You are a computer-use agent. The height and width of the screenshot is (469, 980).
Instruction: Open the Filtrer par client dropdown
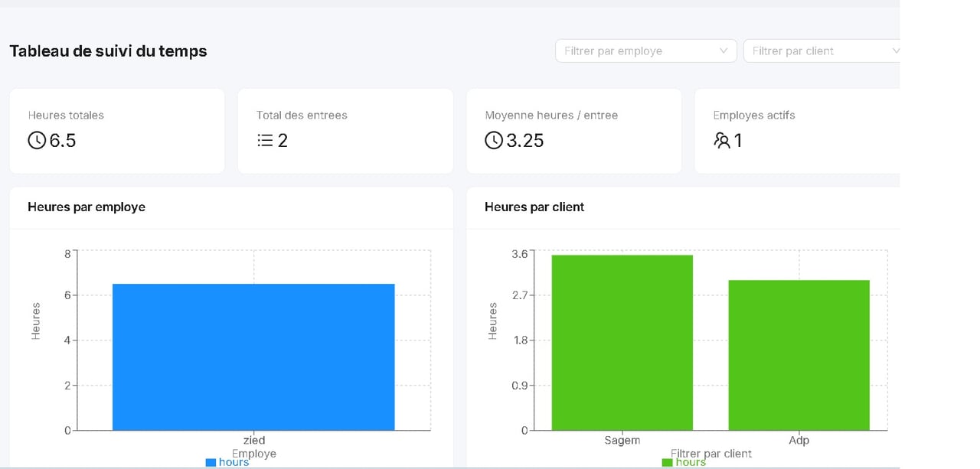click(x=822, y=50)
